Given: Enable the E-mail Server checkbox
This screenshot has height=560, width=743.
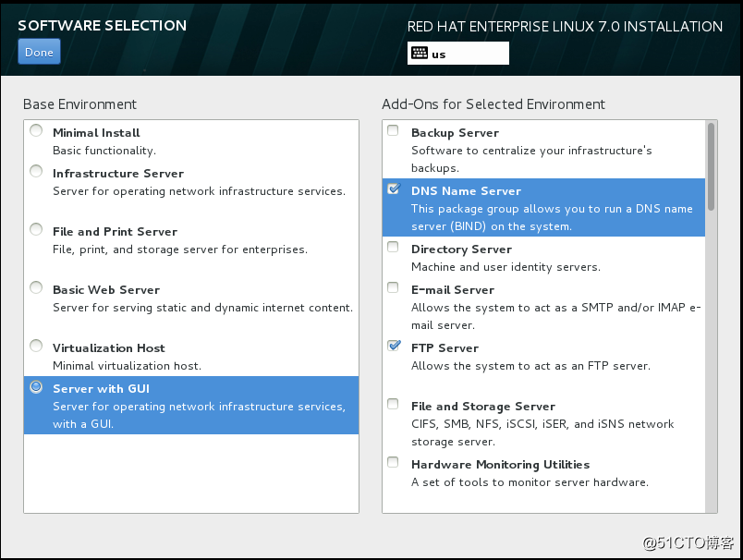Looking at the screenshot, I should 393,287.
